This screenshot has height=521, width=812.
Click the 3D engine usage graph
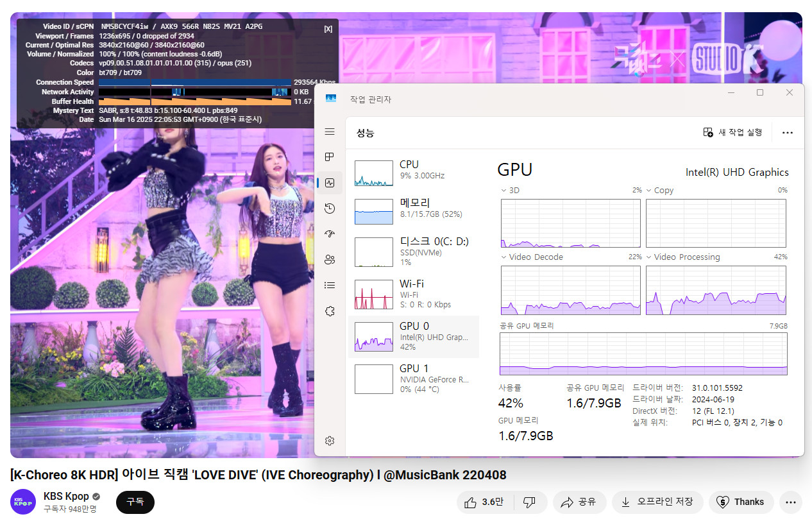[570, 223]
